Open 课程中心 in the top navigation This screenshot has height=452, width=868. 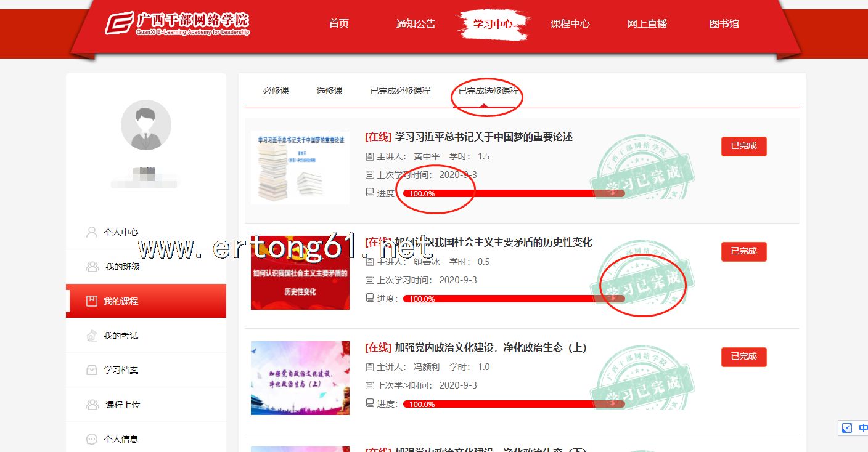(570, 24)
